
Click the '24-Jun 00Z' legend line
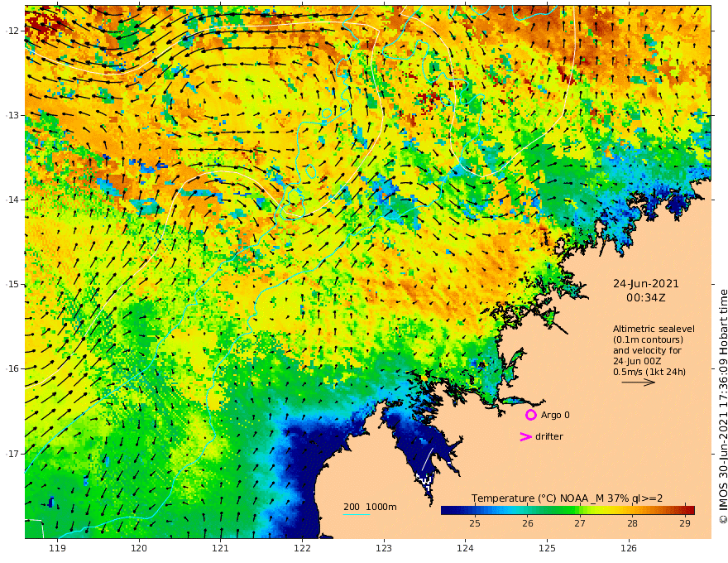click(x=637, y=361)
